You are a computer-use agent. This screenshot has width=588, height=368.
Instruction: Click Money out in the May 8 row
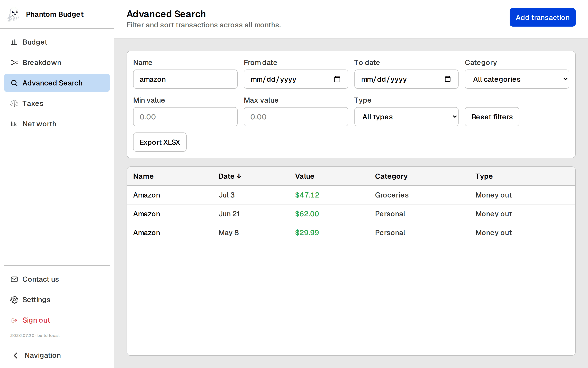pos(493,233)
